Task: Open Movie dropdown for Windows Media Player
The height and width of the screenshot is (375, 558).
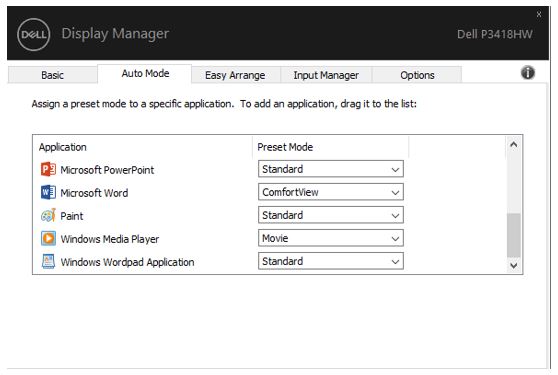Action: click(x=331, y=238)
